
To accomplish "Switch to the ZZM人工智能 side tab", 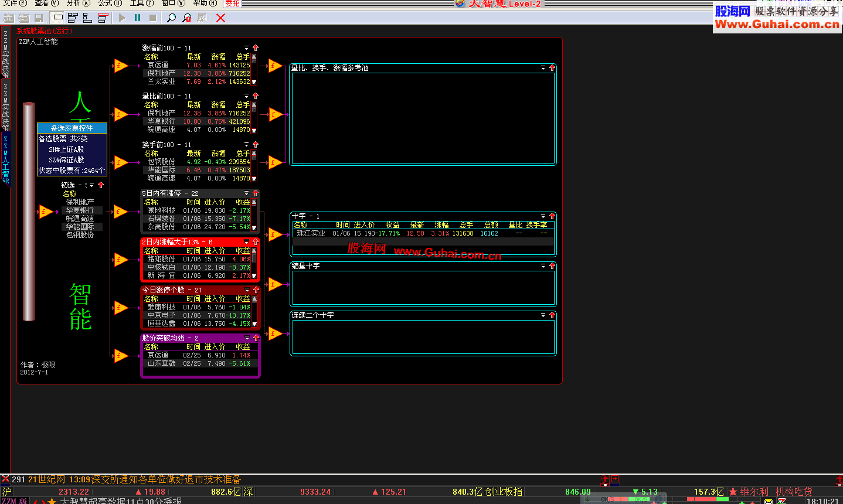I will 5,159.
